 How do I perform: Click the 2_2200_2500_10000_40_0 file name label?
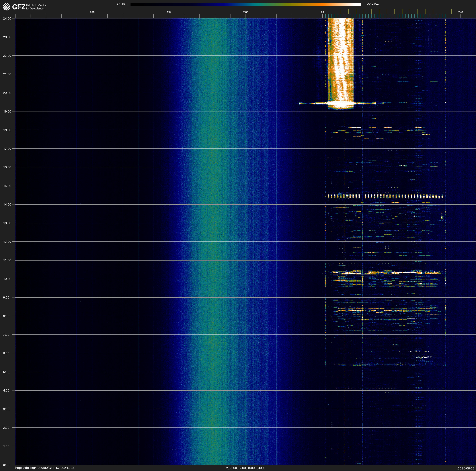click(245, 468)
